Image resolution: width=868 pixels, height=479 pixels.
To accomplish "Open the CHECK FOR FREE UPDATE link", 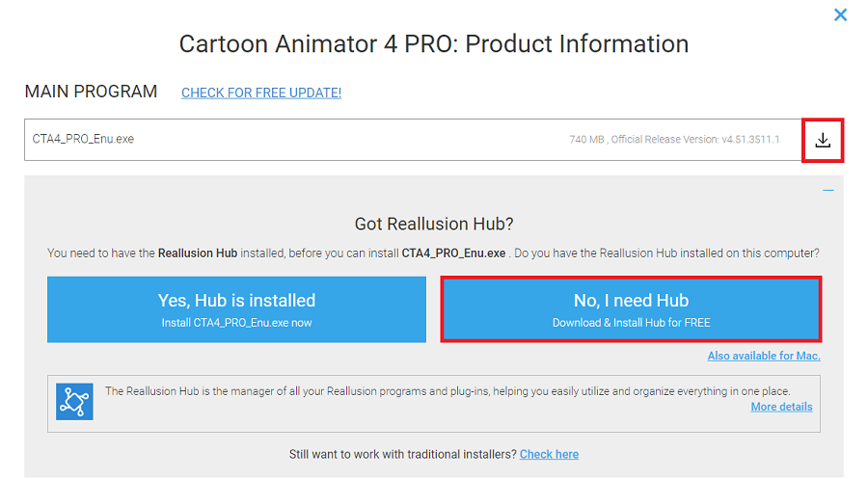I will (261, 93).
